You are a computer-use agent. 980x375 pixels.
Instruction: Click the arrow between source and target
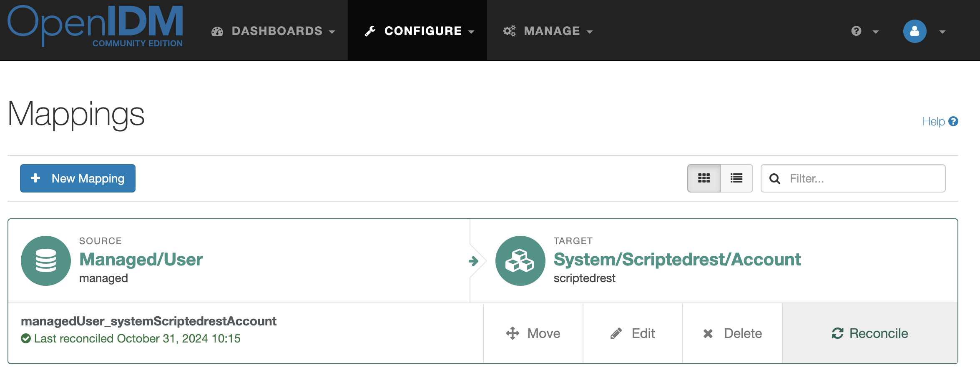tap(473, 261)
